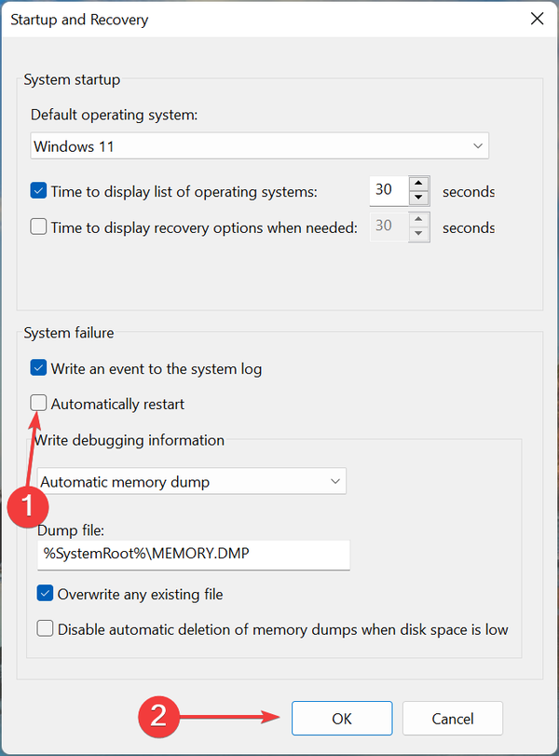Click the recovery options seconds field
The image size is (559, 756).
pyautogui.click(x=389, y=227)
